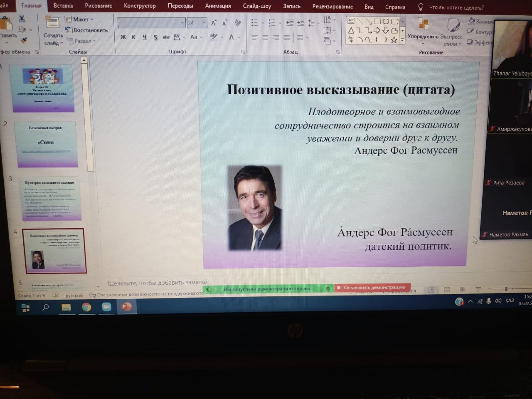This screenshot has width=532, height=399.
Task: Click the Восстановить button
Action: (x=86, y=30)
